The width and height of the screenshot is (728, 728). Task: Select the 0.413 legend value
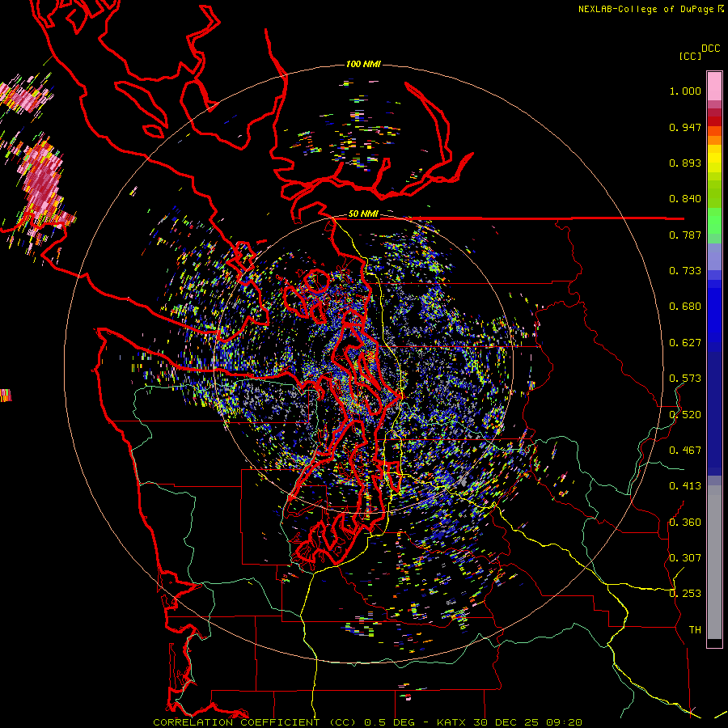(685, 486)
